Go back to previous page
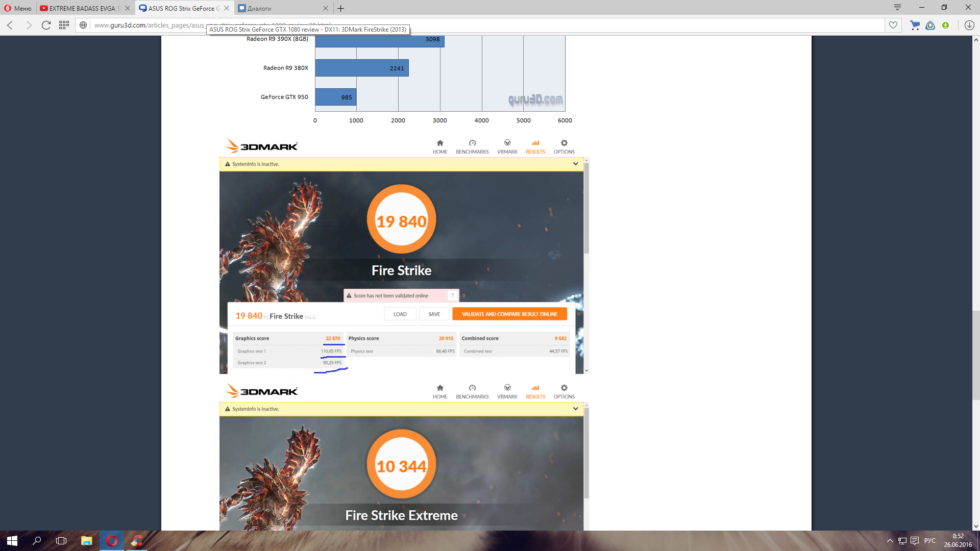 coord(10,25)
